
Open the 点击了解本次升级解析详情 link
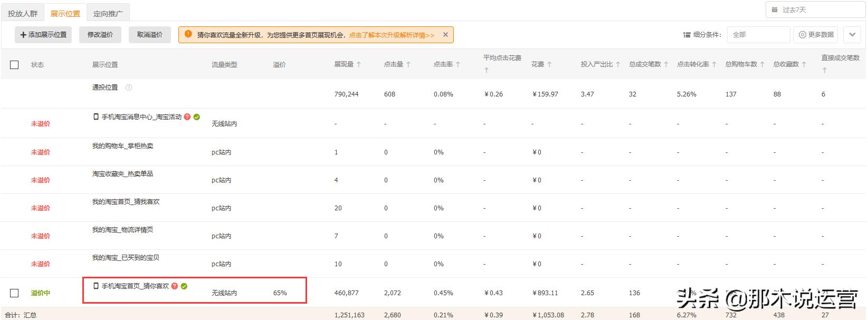click(x=392, y=35)
